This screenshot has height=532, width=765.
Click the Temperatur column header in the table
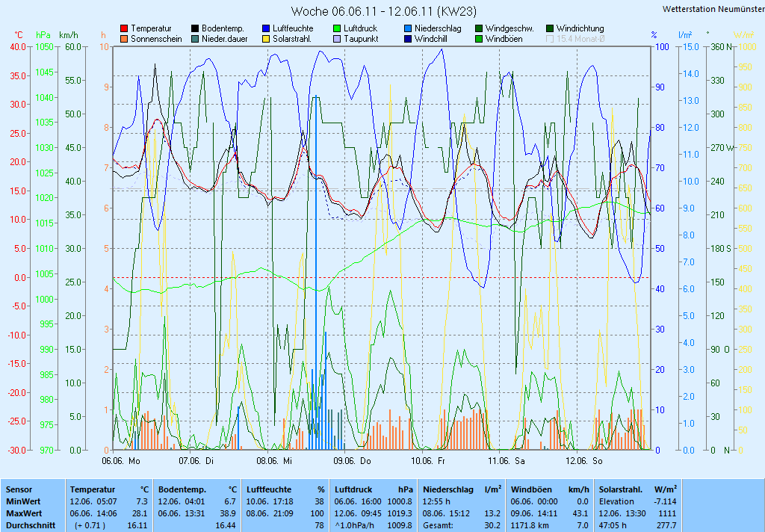point(93,489)
